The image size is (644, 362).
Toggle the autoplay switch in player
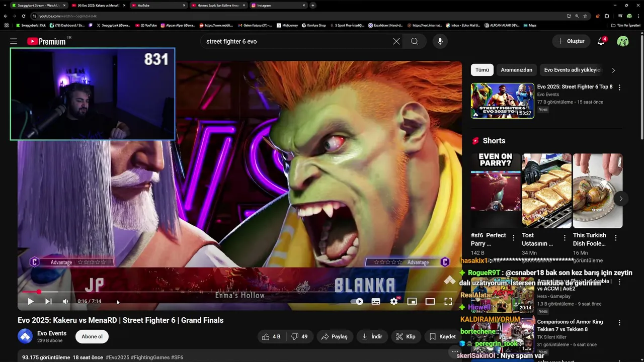(x=357, y=302)
